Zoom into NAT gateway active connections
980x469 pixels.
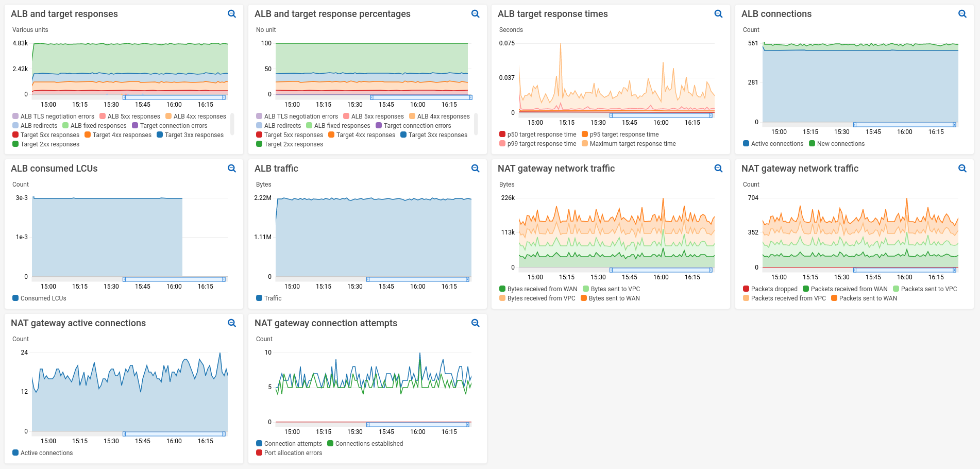232,323
